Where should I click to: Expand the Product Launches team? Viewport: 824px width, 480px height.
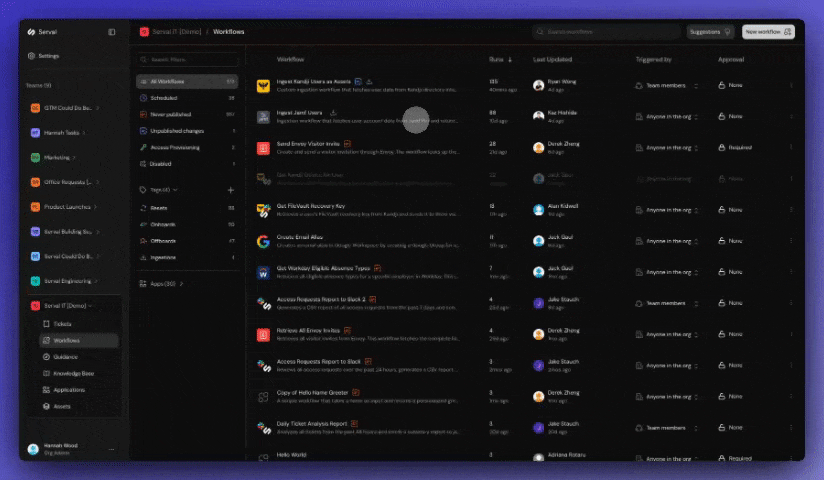tap(95, 207)
